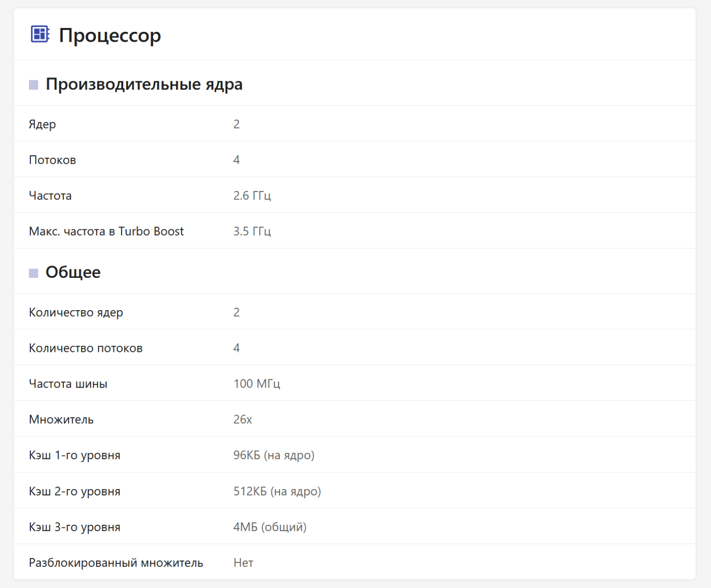Click the Кэш 2-го уровня label
711x588 pixels.
(75, 491)
